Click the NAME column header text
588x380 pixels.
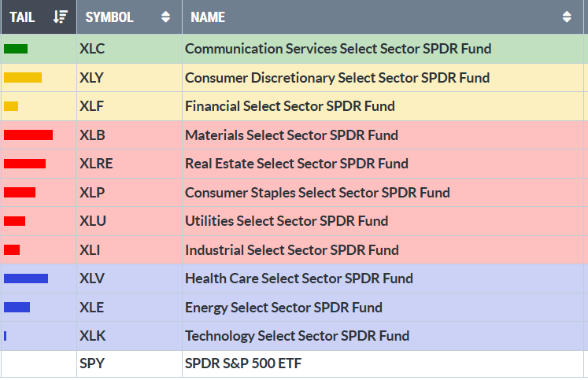pyautogui.click(x=208, y=17)
